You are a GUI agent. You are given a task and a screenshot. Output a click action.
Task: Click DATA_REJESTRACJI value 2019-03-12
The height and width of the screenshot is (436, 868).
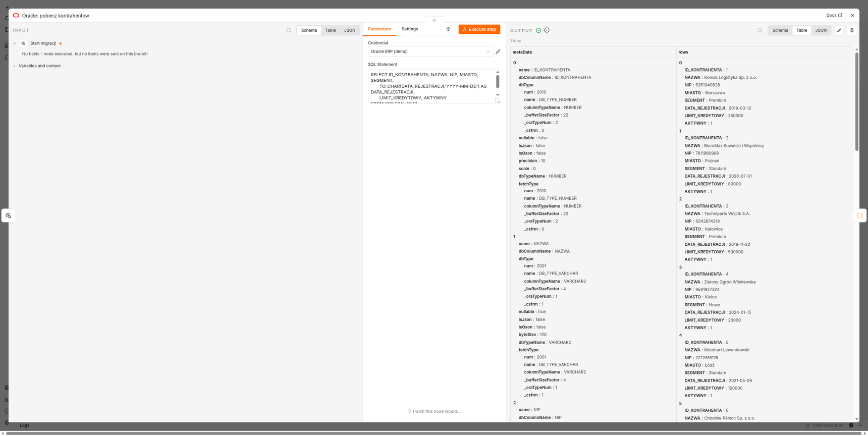click(x=740, y=108)
